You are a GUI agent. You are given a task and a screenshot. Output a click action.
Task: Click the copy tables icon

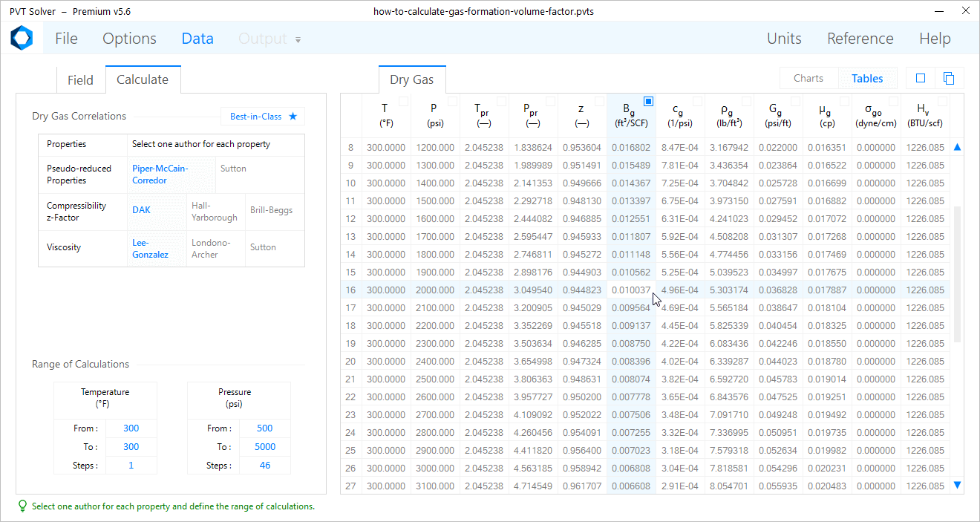point(949,78)
